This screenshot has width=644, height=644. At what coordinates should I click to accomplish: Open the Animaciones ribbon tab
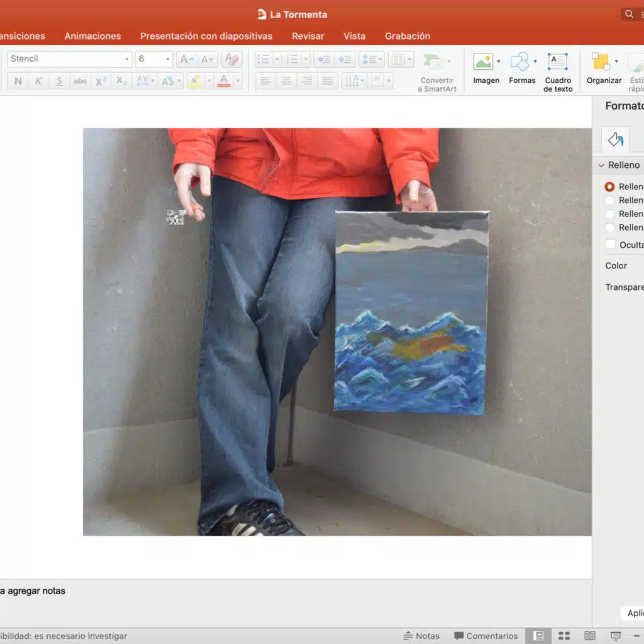pyautogui.click(x=92, y=36)
